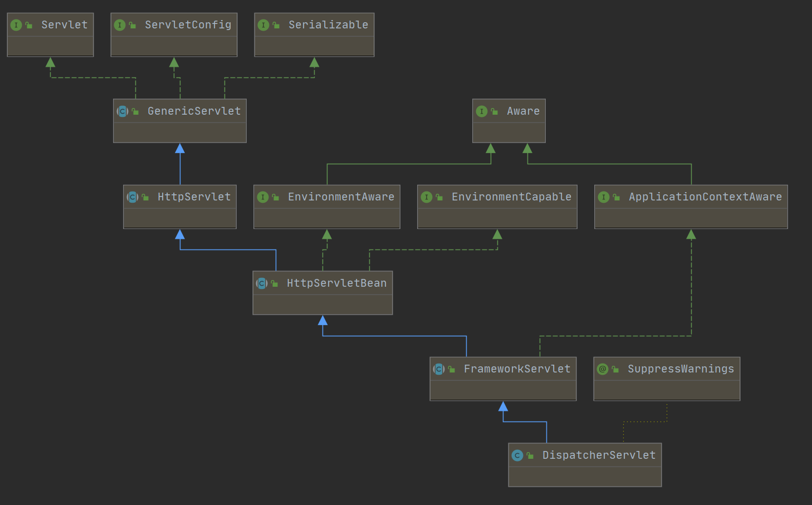Click the HttpServletBean node header
The width and height of the screenshot is (812, 505).
[322, 283]
